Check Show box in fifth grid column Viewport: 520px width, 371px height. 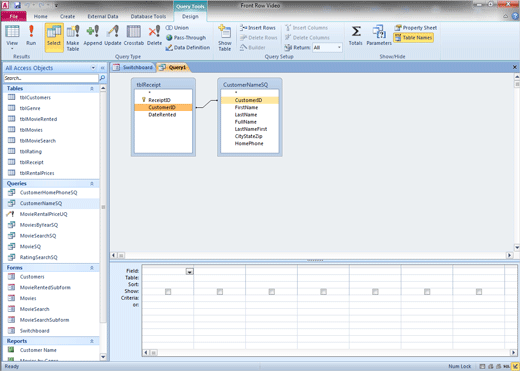pos(375,292)
